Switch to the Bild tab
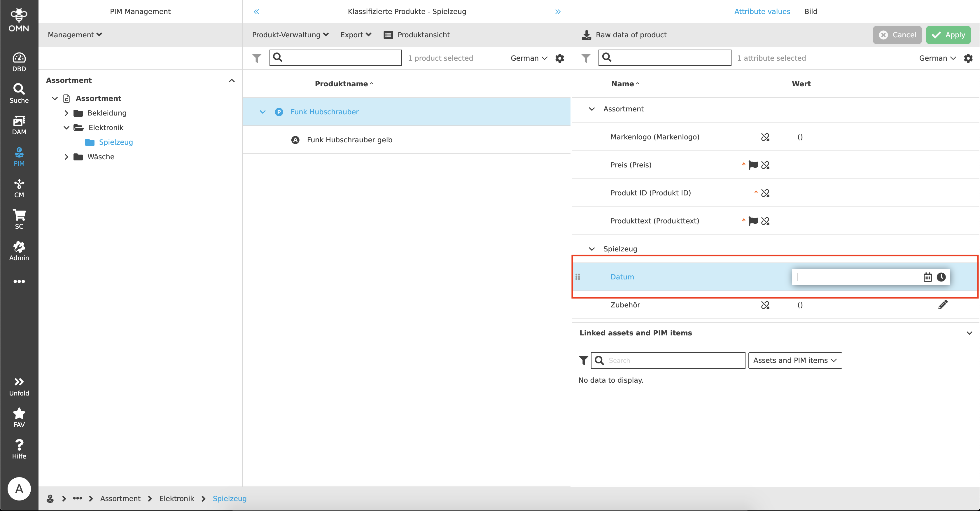This screenshot has width=980, height=511. click(x=811, y=11)
